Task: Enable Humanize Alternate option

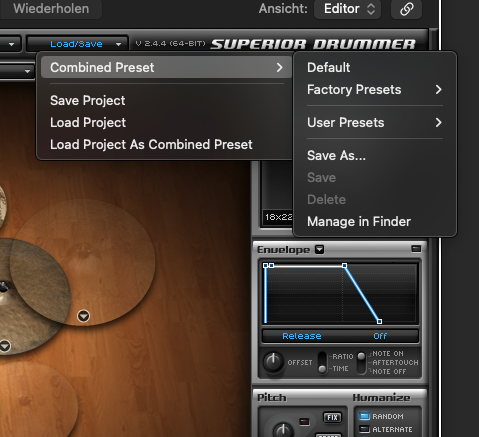Action: click(x=364, y=429)
